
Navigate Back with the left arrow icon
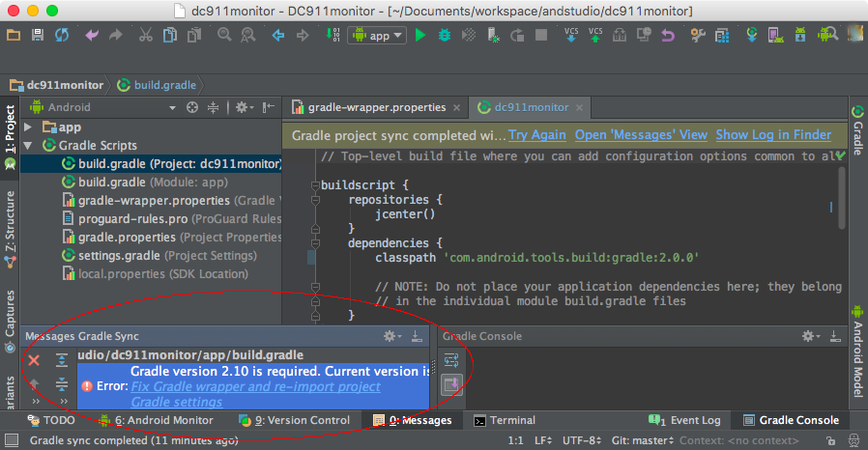tap(277, 36)
